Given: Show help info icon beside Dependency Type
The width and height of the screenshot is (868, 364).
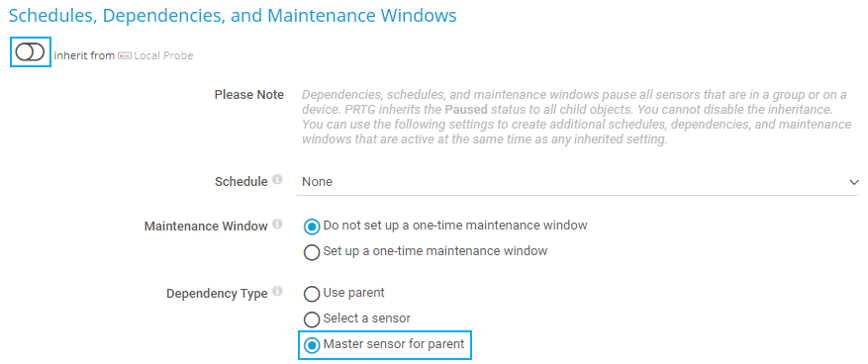Looking at the screenshot, I should click(x=277, y=292).
